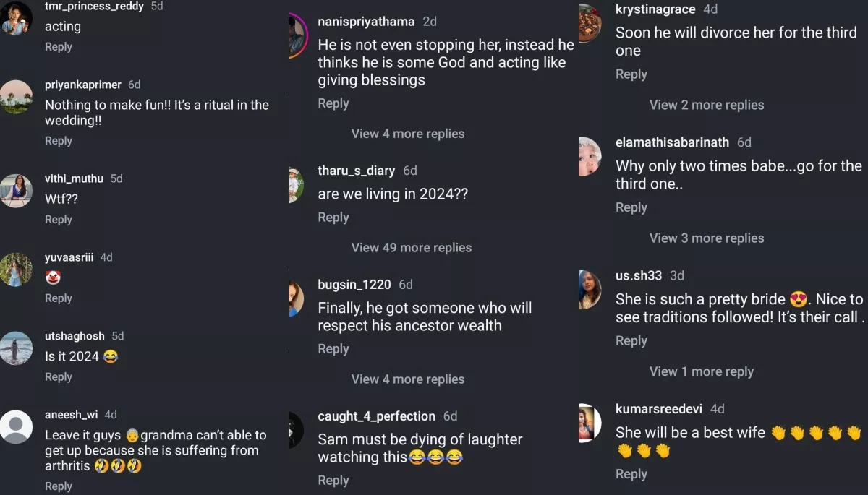Tap the yuvaasriii profile picture
Viewport: 868px width, 495px height.
16,270
